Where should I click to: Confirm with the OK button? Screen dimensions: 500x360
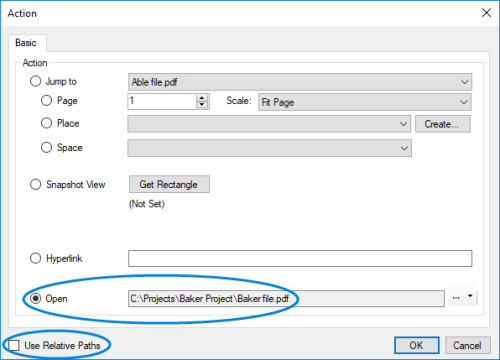417,345
